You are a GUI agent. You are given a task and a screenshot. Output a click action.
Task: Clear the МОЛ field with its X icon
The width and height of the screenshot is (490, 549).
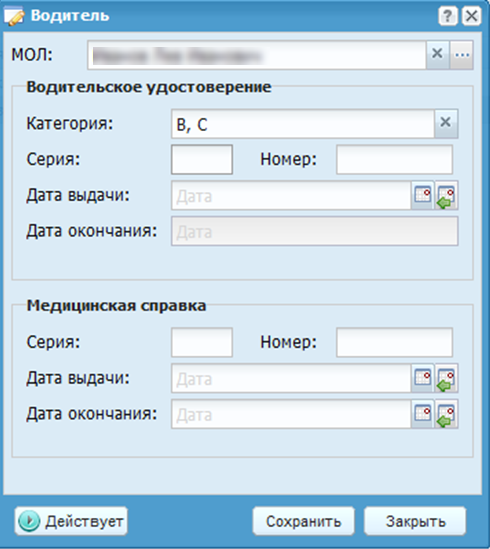coord(437,55)
